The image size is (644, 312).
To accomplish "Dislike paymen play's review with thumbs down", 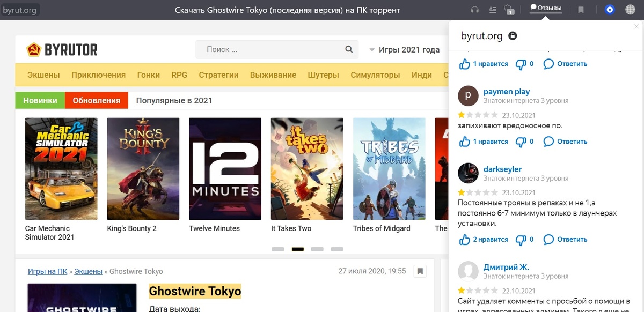I will (x=522, y=141).
